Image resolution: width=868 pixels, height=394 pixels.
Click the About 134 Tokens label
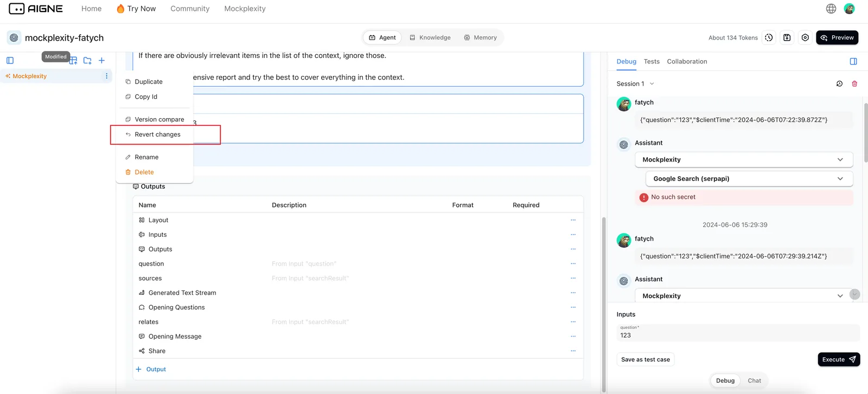[733, 38]
